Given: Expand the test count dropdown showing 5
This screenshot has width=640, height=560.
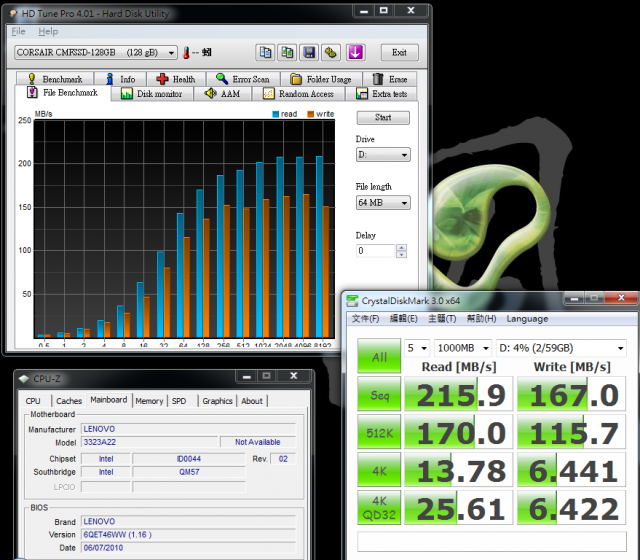Looking at the screenshot, I should click(417, 348).
